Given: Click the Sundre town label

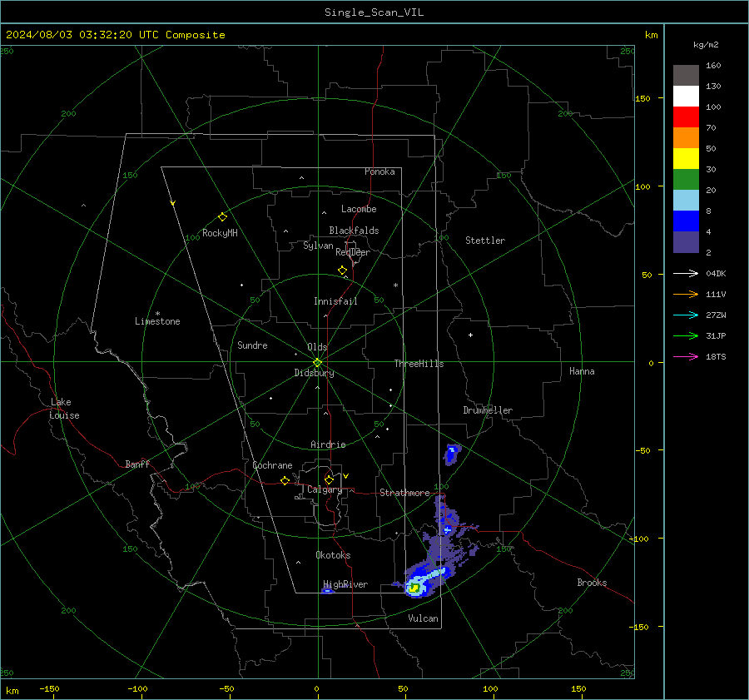Looking at the screenshot, I should point(252,345).
